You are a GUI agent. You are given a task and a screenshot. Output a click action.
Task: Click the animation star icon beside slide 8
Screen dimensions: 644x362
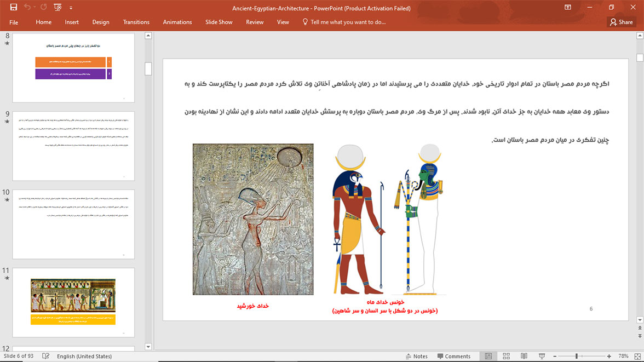point(7,43)
